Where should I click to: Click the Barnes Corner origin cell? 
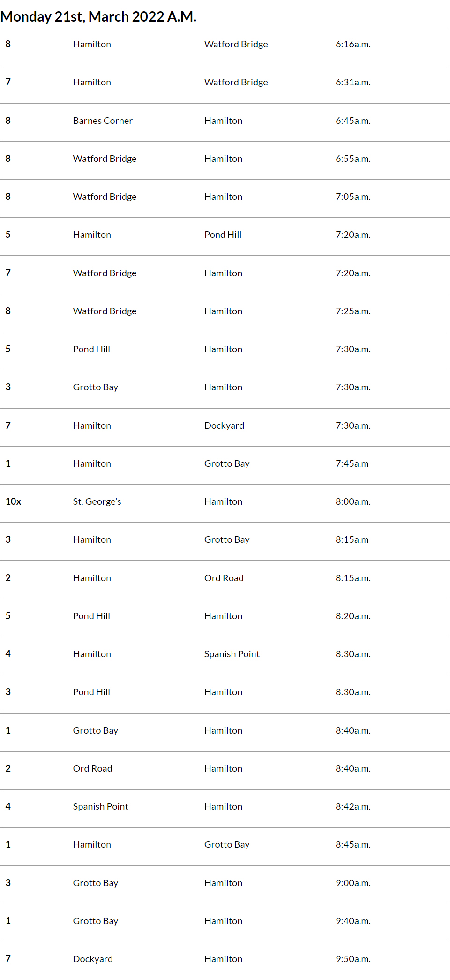tap(103, 121)
